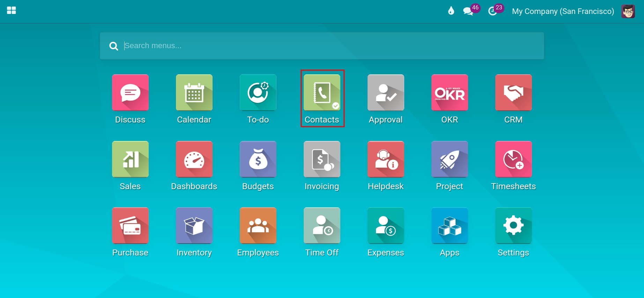The width and height of the screenshot is (644, 298).
Task: Open the Contacts app
Action: tap(322, 92)
